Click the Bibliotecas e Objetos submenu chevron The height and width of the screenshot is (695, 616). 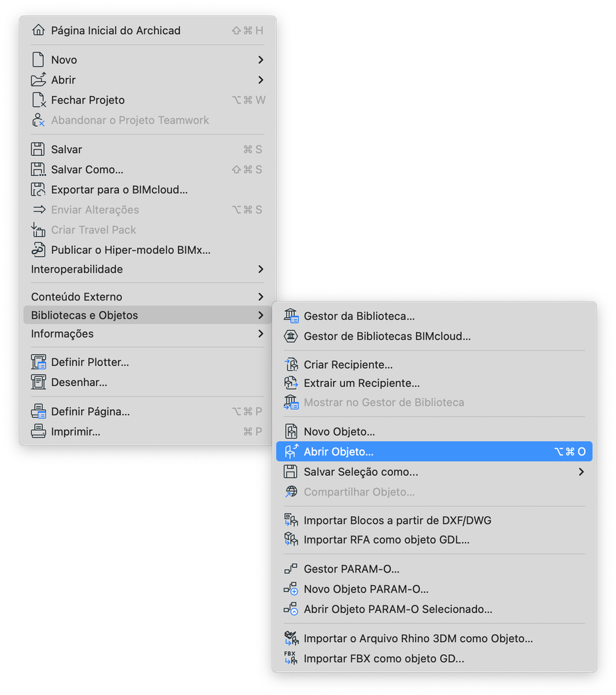pyautogui.click(x=261, y=315)
